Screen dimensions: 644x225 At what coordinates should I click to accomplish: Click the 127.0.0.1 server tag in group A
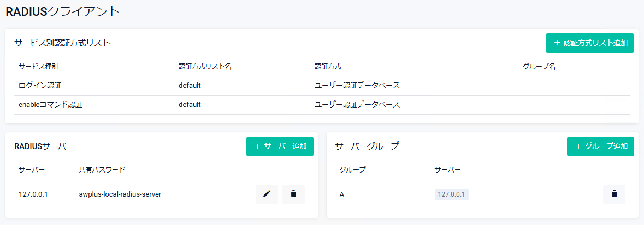click(452, 194)
